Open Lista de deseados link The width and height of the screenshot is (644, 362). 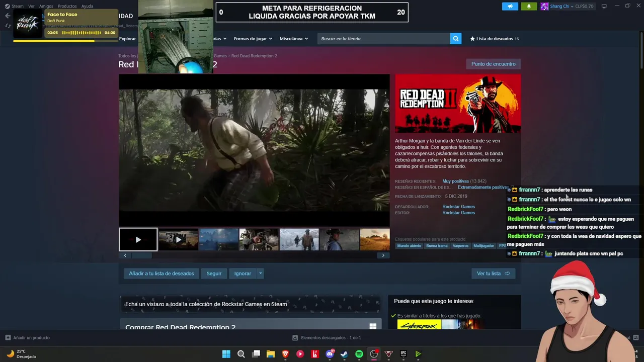click(494, 39)
